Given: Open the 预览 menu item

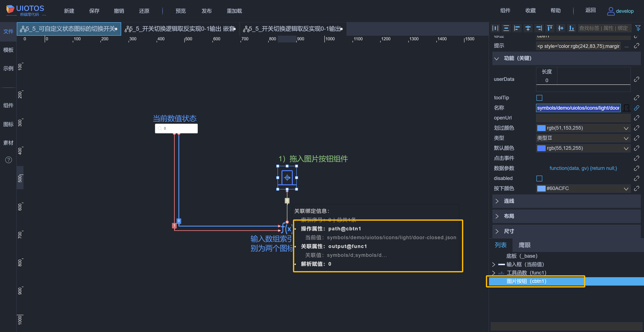Looking at the screenshot, I should (x=181, y=11).
